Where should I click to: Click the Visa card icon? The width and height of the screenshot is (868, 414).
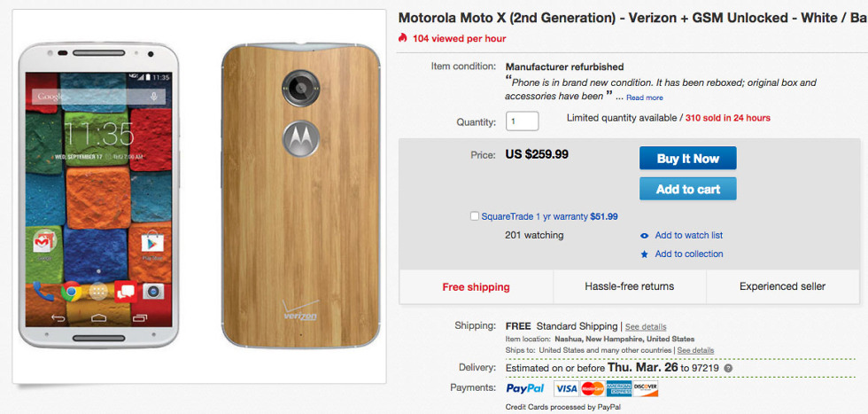coord(566,388)
